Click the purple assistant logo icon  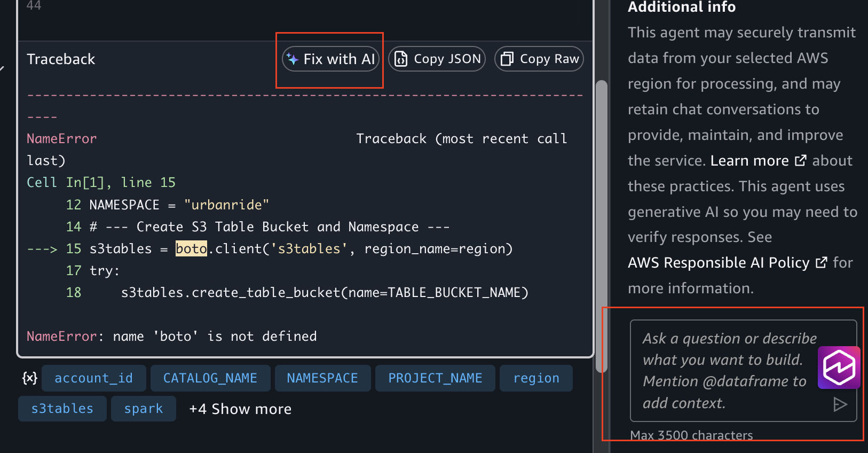839,368
